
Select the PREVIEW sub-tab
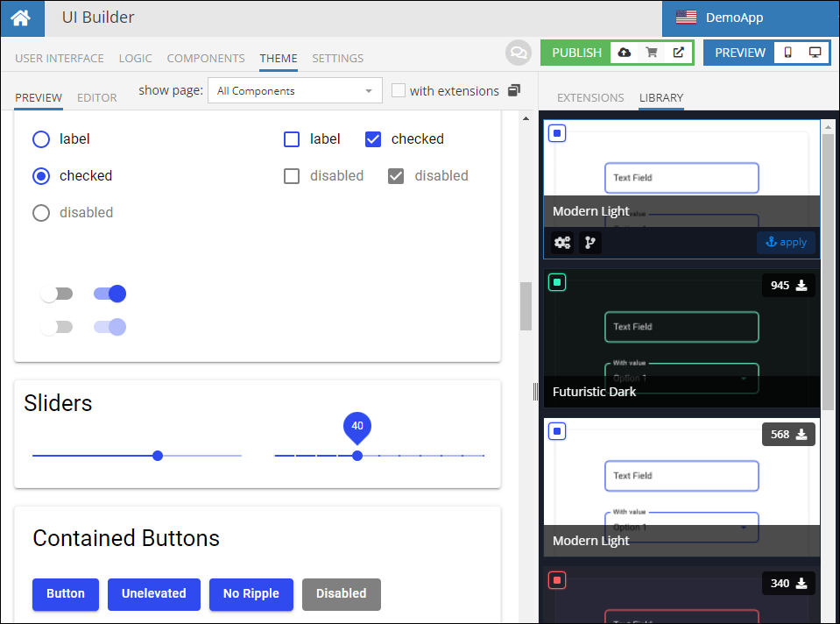(x=39, y=97)
